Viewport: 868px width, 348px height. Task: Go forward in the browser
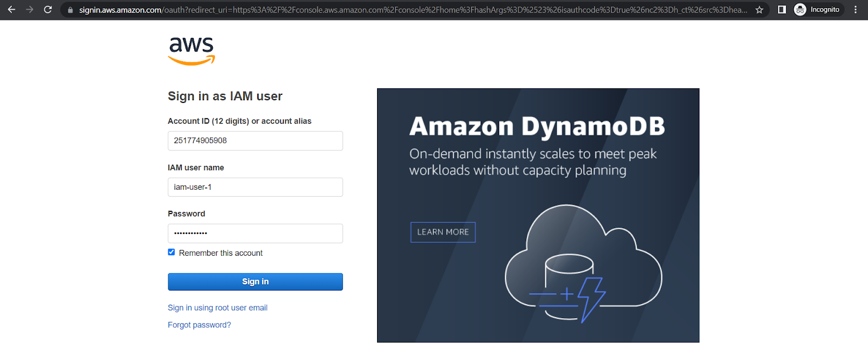coord(30,10)
